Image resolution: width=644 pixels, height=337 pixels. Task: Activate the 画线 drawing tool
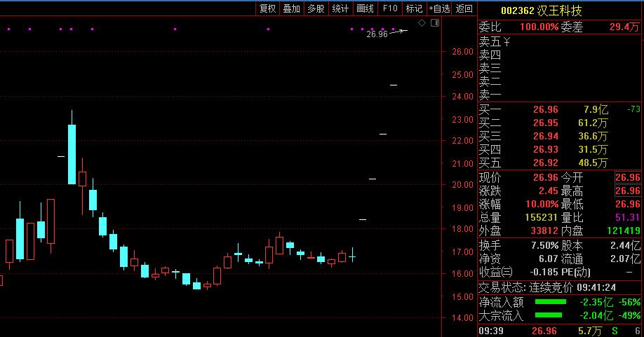point(365,8)
